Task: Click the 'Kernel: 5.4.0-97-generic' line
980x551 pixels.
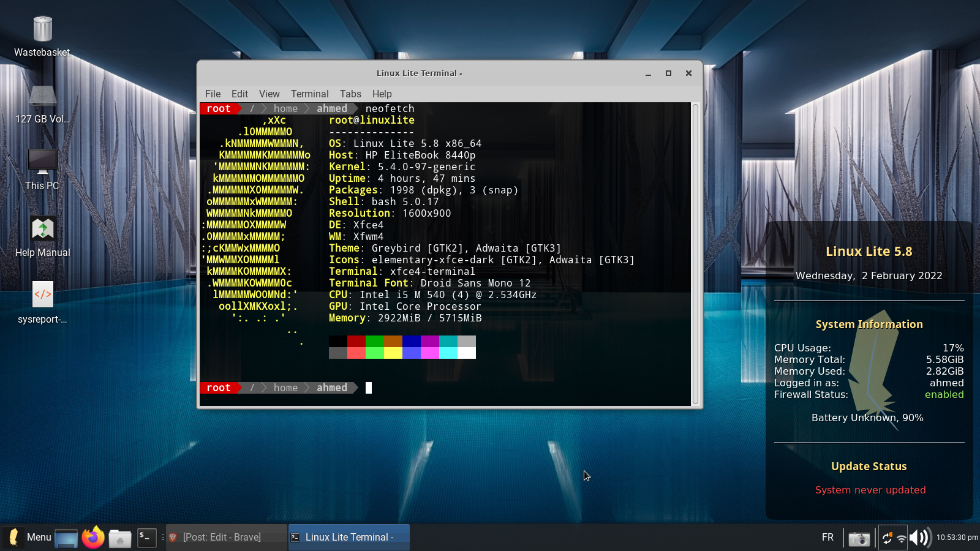Action: 402,167
